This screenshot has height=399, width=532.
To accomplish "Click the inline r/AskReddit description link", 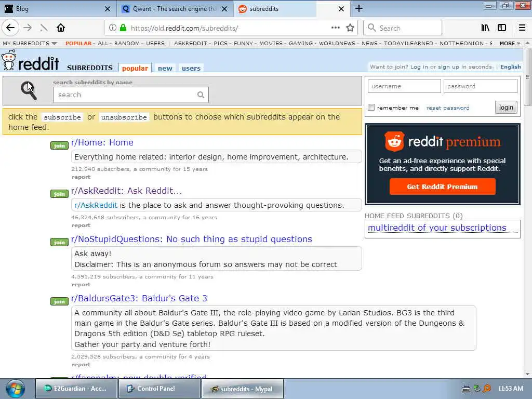I will pos(96,205).
